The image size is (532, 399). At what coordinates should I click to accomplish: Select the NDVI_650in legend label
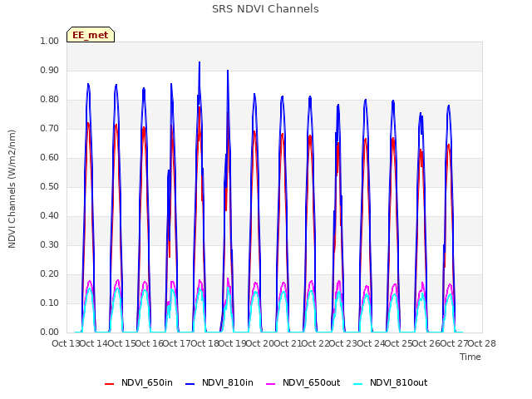click(147, 382)
